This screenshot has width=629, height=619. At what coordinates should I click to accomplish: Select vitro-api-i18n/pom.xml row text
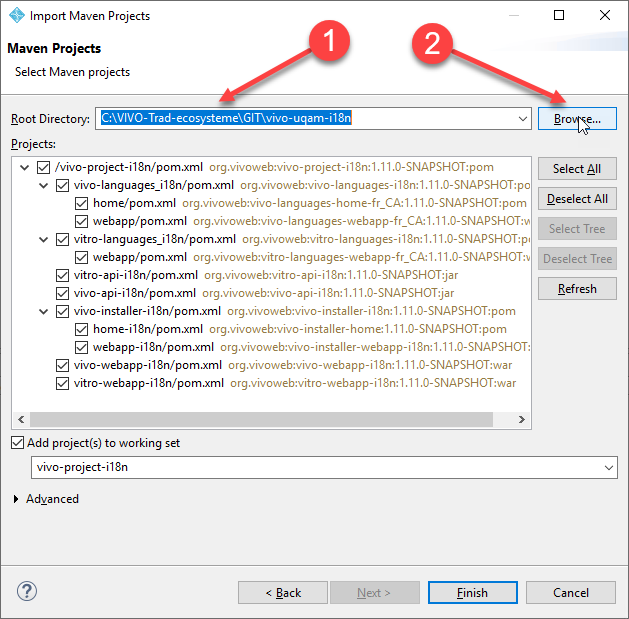click(136, 275)
